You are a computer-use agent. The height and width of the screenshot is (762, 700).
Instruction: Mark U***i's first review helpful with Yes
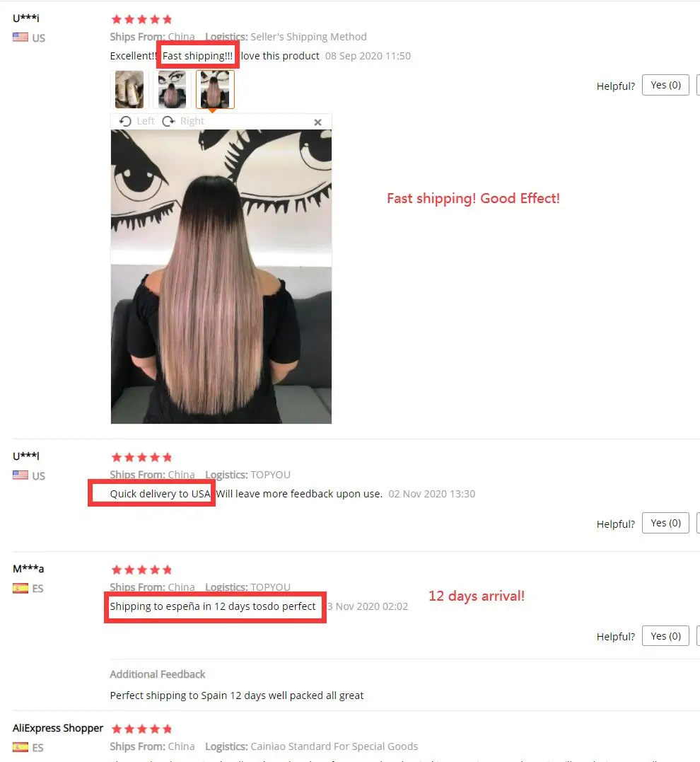(x=665, y=85)
